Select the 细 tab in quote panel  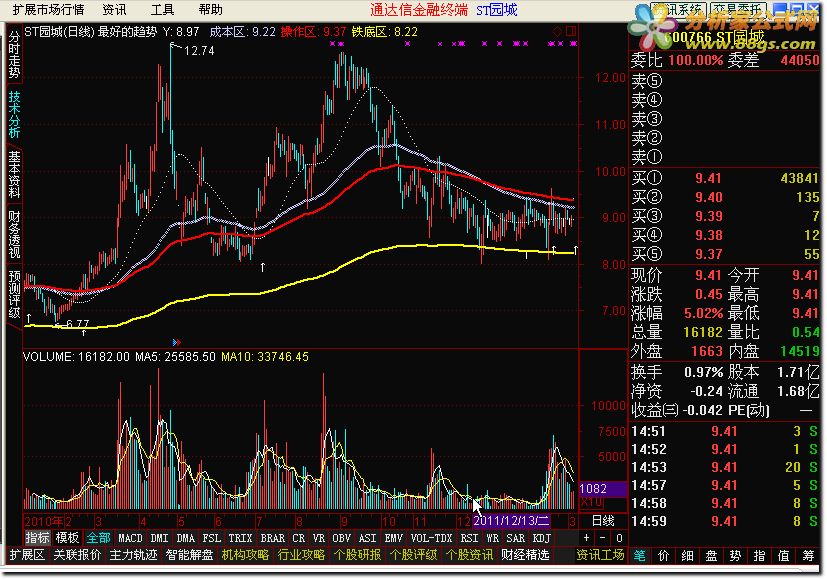coord(688,555)
